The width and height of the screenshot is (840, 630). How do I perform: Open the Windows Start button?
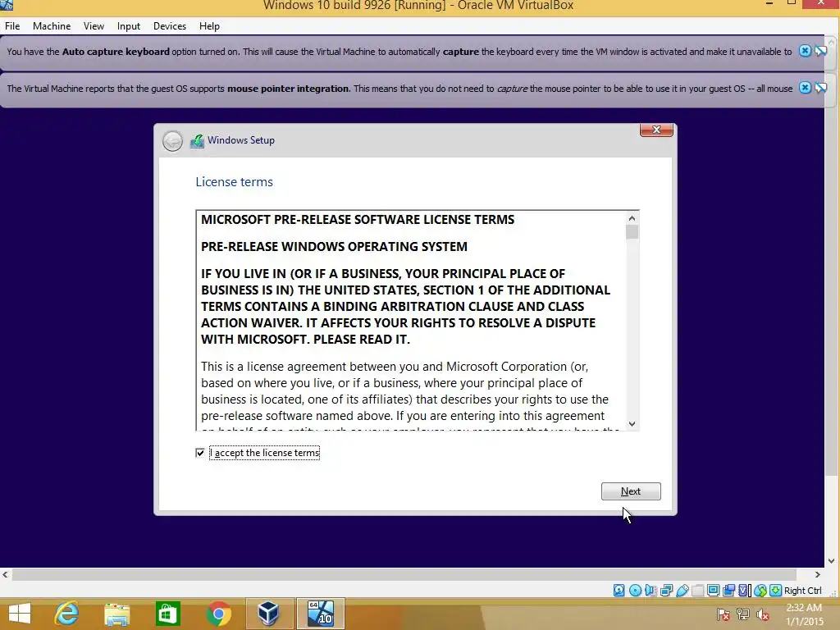(x=20, y=614)
